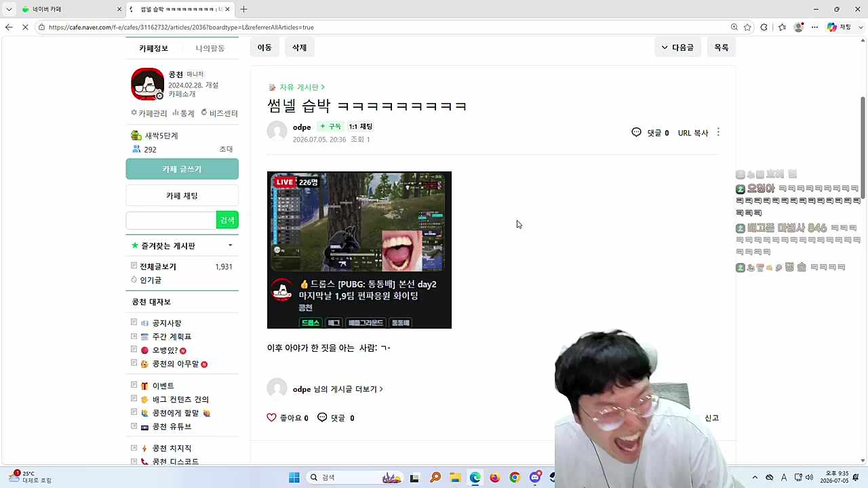The height and width of the screenshot is (488, 868).
Task: Click the 이동 button
Action: tap(264, 47)
